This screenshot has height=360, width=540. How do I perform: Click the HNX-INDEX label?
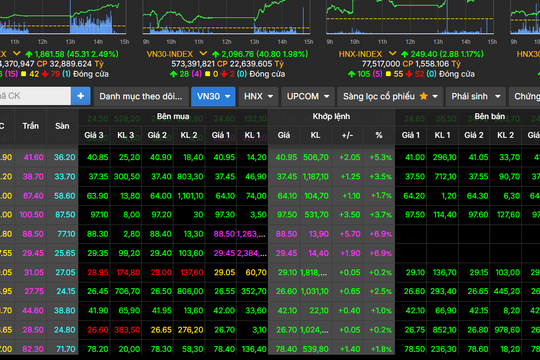coord(360,54)
